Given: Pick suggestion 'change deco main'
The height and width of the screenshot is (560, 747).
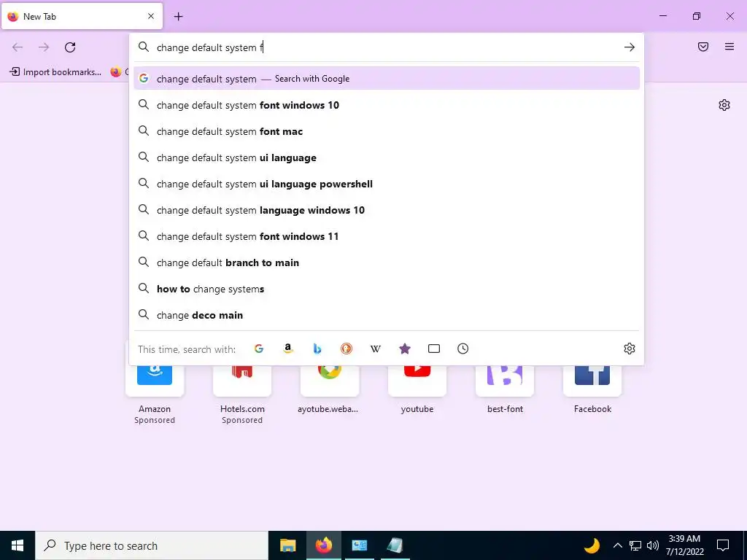Looking at the screenshot, I should [387, 315].
